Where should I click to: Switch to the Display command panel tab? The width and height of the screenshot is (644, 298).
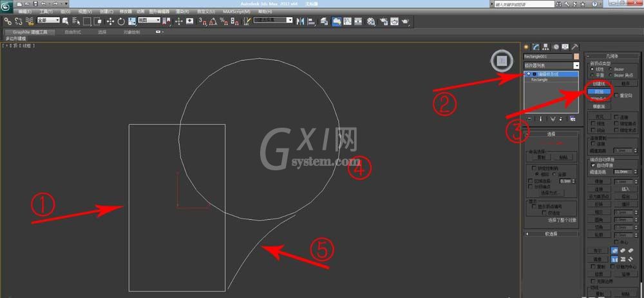(x=565, y=47)
